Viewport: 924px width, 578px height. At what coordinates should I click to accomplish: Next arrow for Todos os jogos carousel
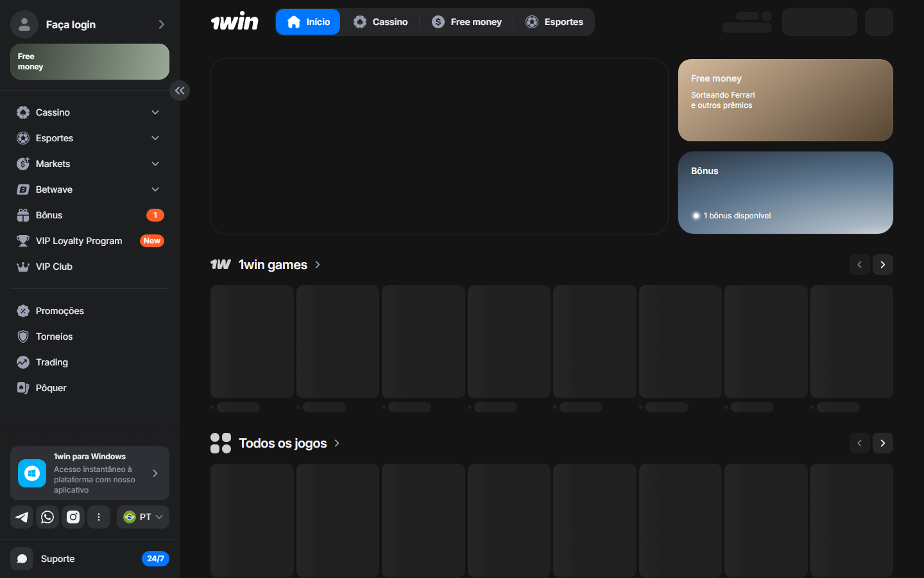883,443
